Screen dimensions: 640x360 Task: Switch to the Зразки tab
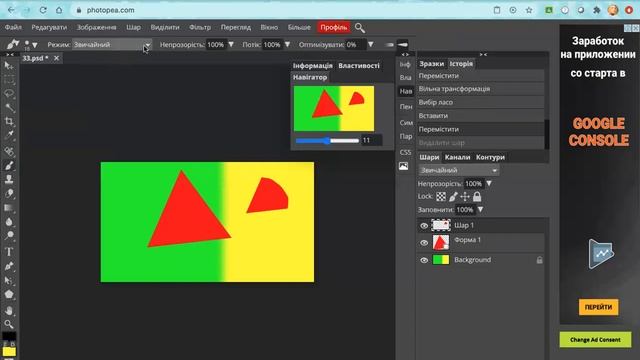431,64
